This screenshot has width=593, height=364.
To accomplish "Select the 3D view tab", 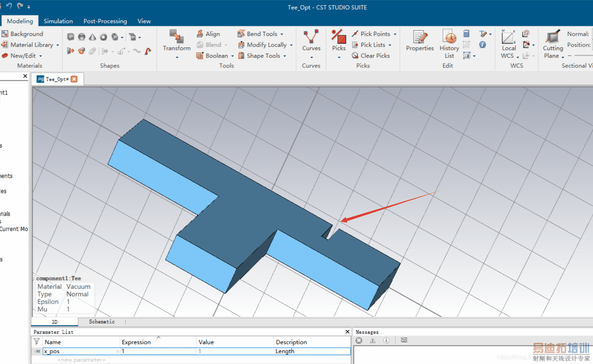I will coord(55,322).
